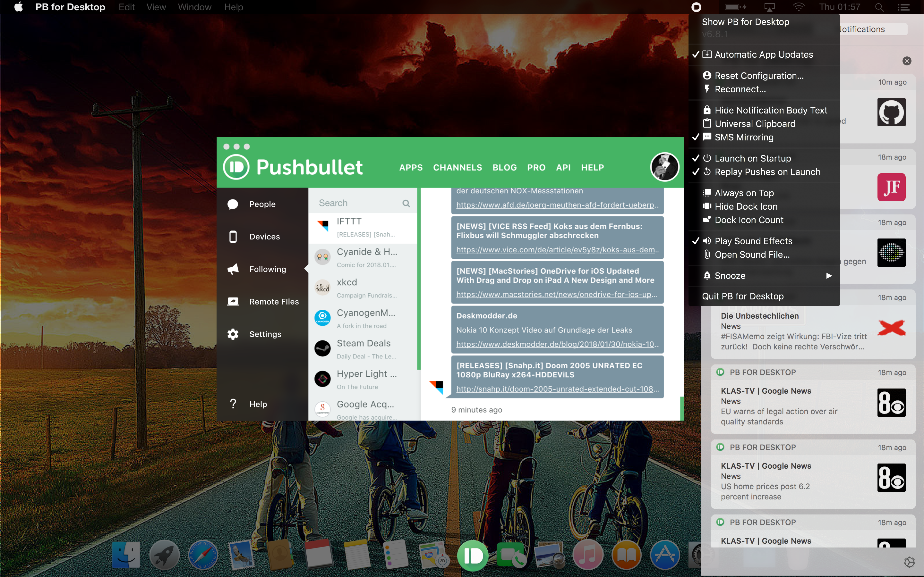The width and height of the screenshot is (924, 577).
Task: Click CHANNELS in Pushbullet header
Action: click(x=457, y=168)
